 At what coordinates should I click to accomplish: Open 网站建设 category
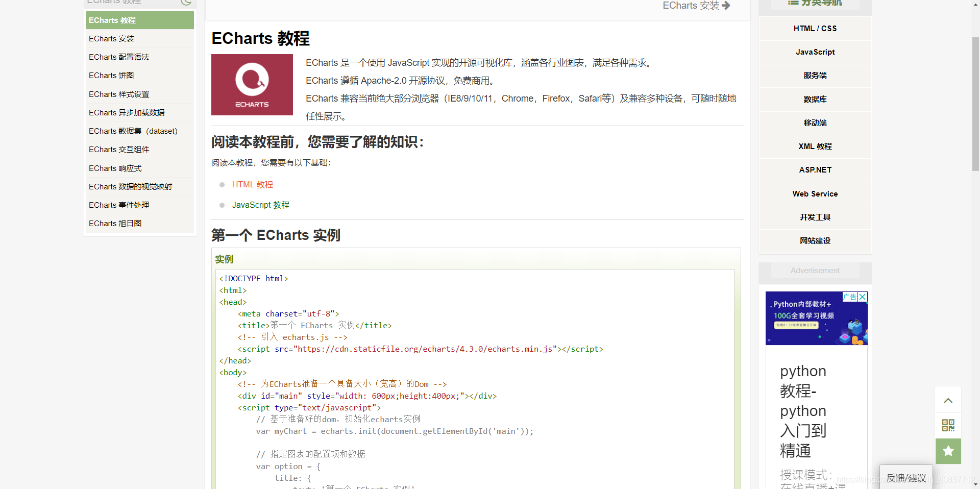click(815, 241)
